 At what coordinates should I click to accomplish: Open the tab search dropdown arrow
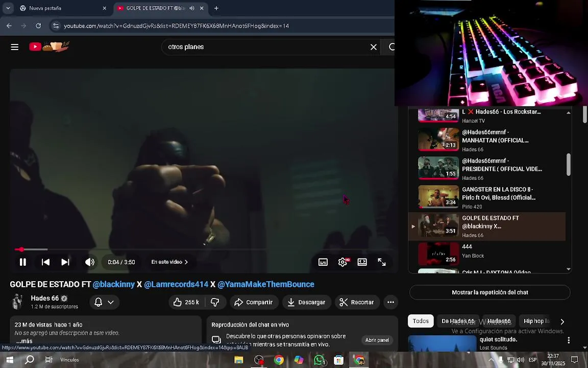click(x=8, y=8)
